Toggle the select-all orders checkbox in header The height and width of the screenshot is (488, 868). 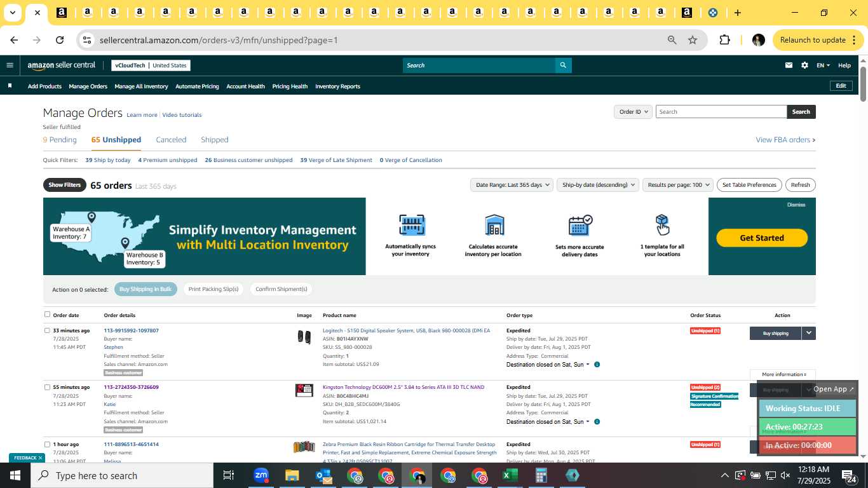47,315
